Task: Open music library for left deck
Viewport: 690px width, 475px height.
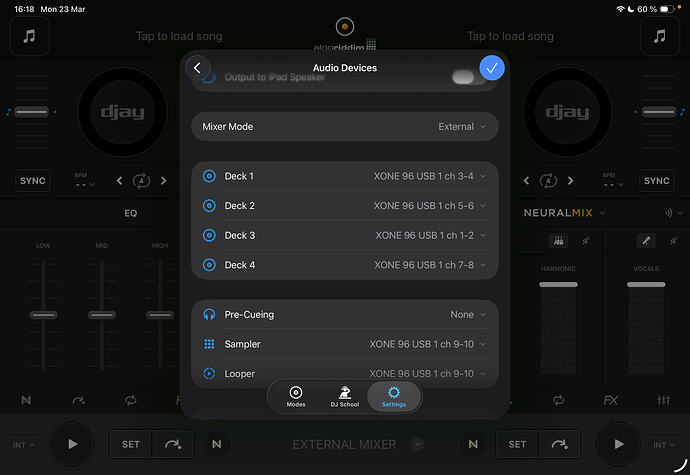Action: tap(29, 36)
